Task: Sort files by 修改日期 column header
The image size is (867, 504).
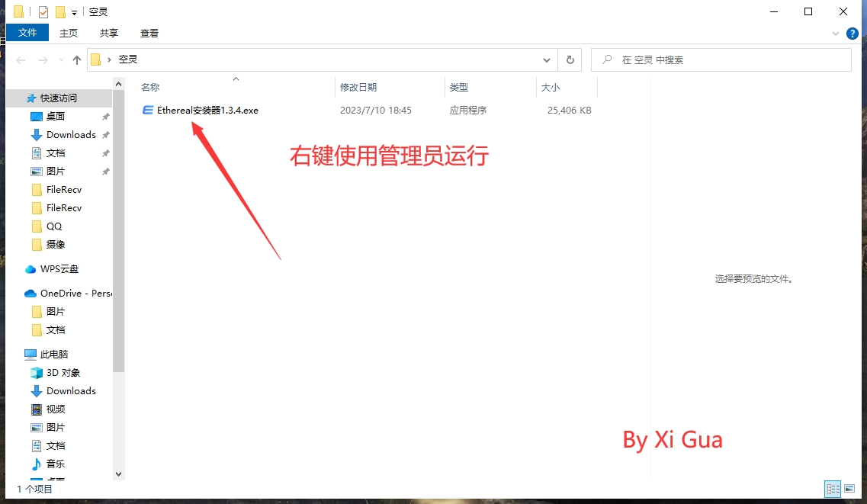Action: (x=358, y=88)
